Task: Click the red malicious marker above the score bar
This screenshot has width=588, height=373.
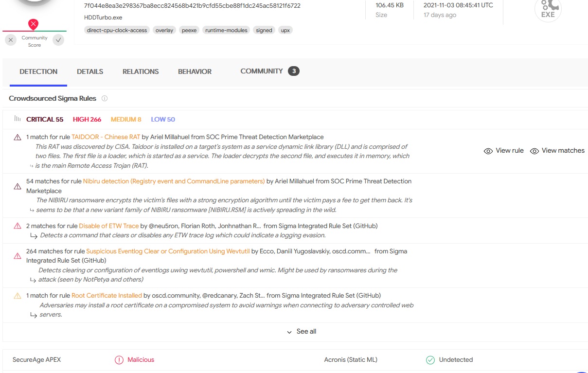Action: [x=33, y=24]
